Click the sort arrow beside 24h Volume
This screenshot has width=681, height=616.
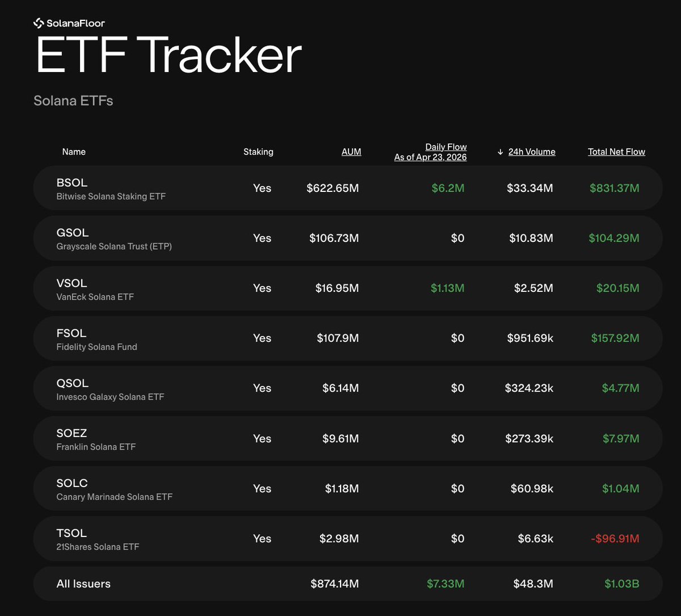point(500,152)
